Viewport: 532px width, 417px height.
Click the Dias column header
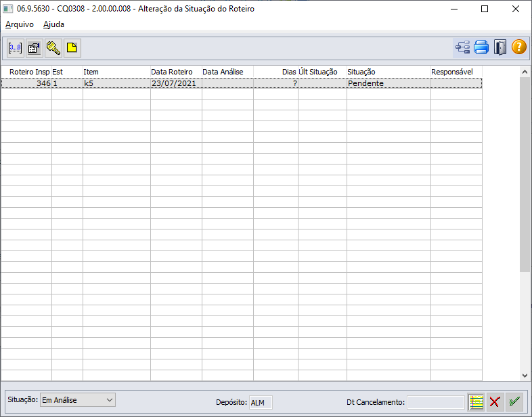coord(275,72)
